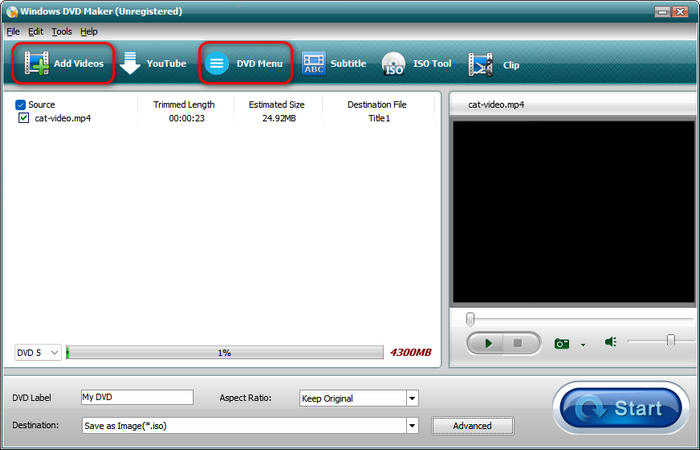The height and width of the screenshot is (450, 700).
Task: Expand the Aspect Ratio dropdown
Action: 412,398
